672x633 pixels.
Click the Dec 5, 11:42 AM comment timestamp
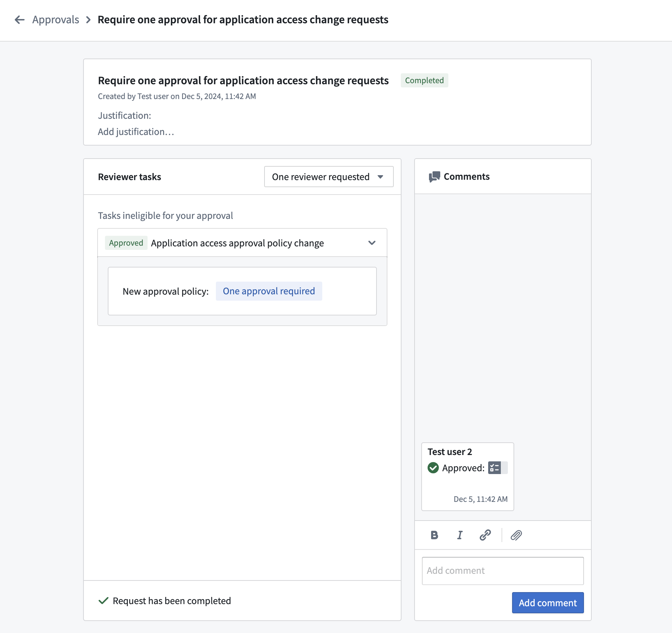point(480,499)
